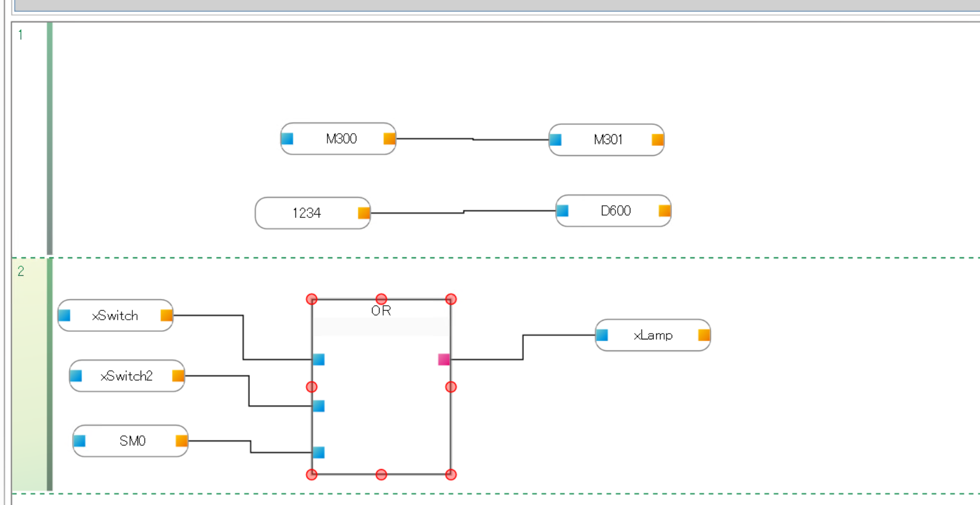Click the blue input pin on D600
Screen dimensions: 980x505
(x=563, y=210)
